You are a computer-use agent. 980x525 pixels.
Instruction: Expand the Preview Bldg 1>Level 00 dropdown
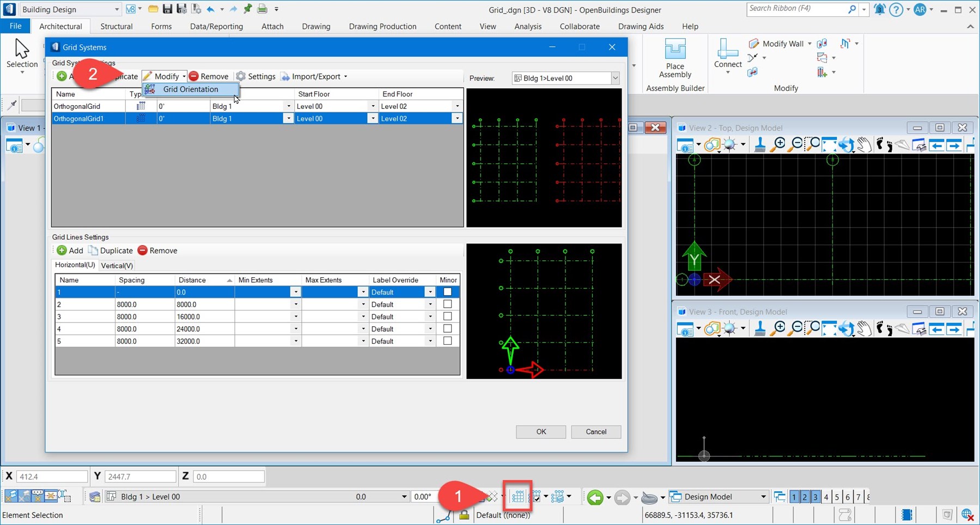click(x=615, y=78)
